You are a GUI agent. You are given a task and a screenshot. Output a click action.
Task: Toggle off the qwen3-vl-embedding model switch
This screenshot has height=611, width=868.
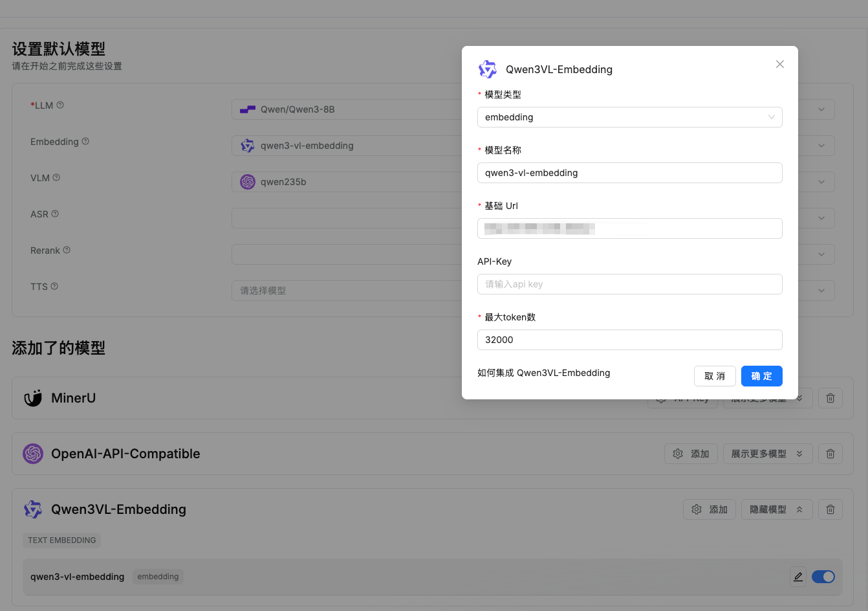(x=823, y=577)
